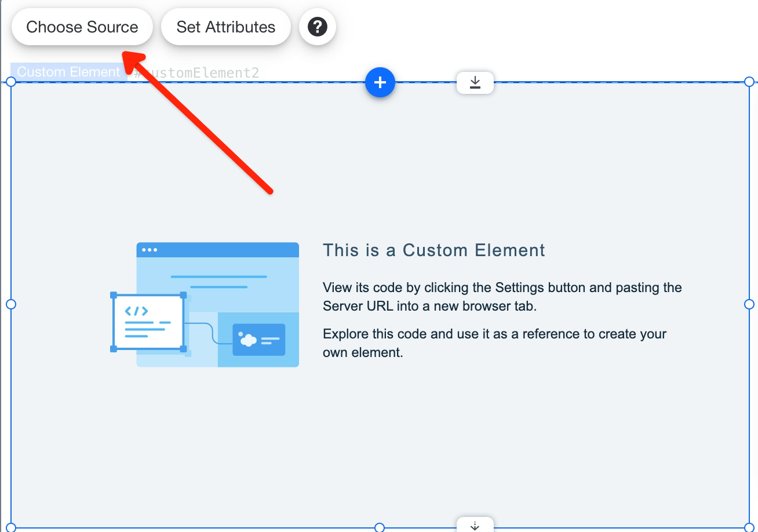Screen dimensions: 758x532
Task: Click the top solid download arrow handle
Action: [x=475, y=83]
